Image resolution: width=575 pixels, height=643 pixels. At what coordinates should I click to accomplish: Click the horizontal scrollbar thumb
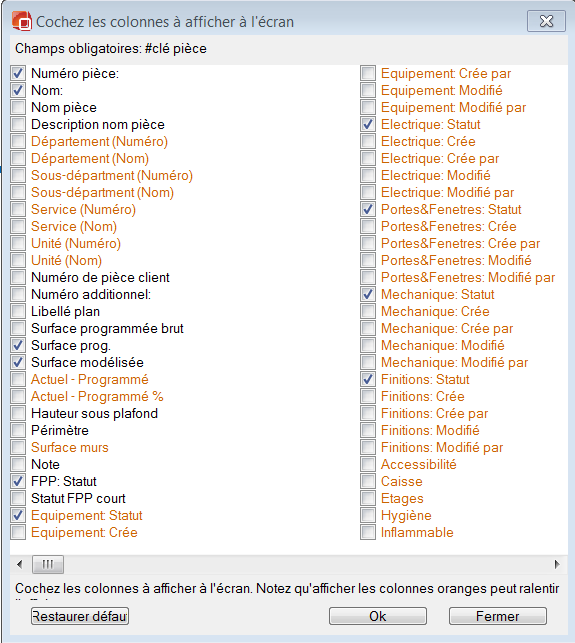48,564
